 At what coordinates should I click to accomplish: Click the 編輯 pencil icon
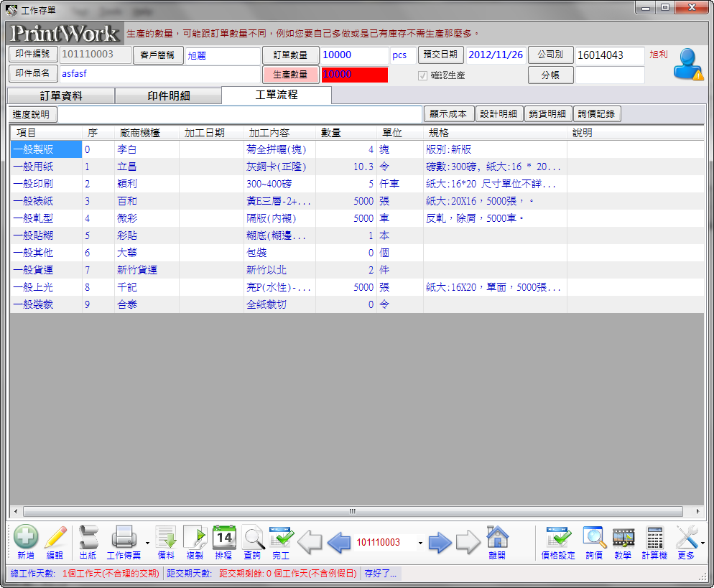tap(55, 537)
